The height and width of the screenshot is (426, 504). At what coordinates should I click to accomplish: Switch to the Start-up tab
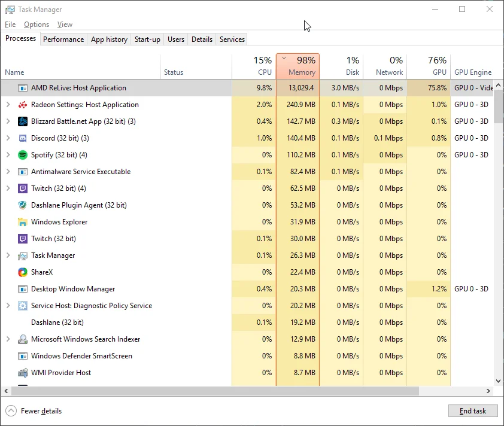point(147,39)
